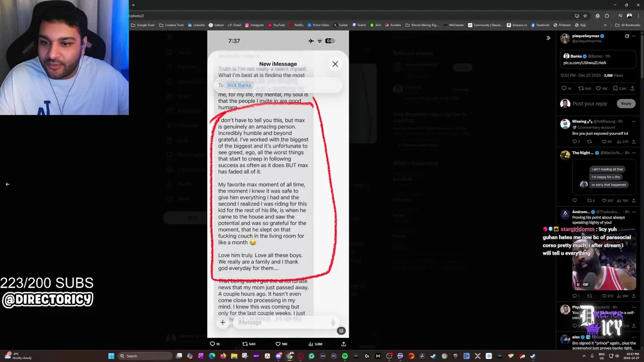Click the Post your reply field
This screenshot has width=644, height=362.
click(595, 104)
